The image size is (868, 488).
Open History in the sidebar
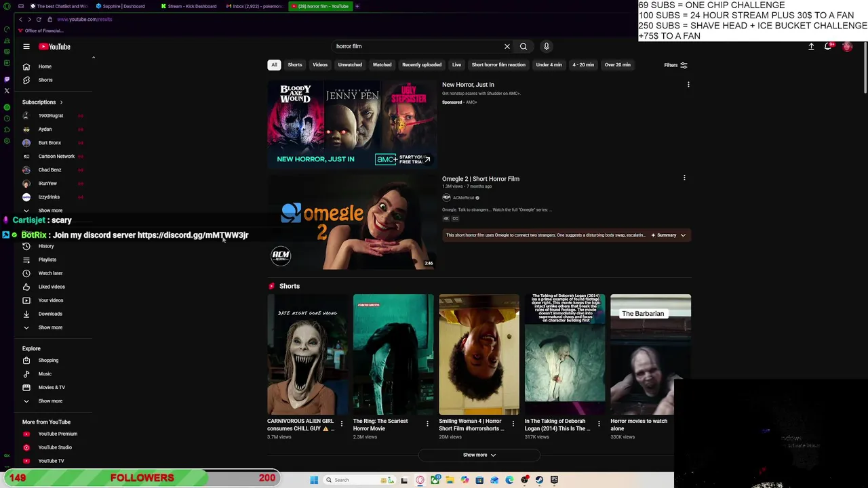click(45, 246)
